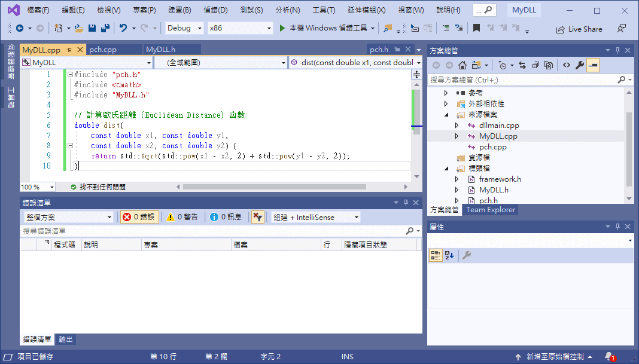
Task: Click the navigate backward arrow in toolbar
Action: click(20, 28)
